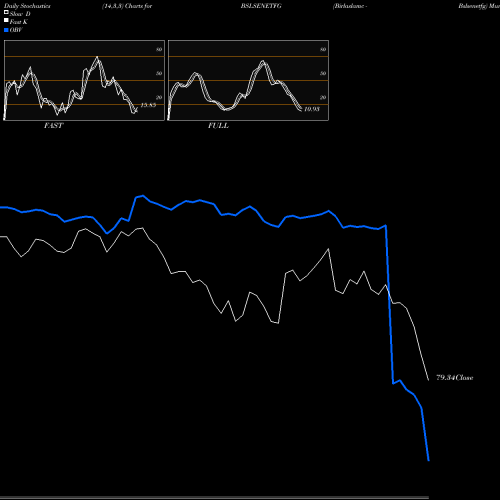The image size is (500, 500).
Task: Click the '(14,3,3) Charts for' text
Action: (x=127, y=6)
